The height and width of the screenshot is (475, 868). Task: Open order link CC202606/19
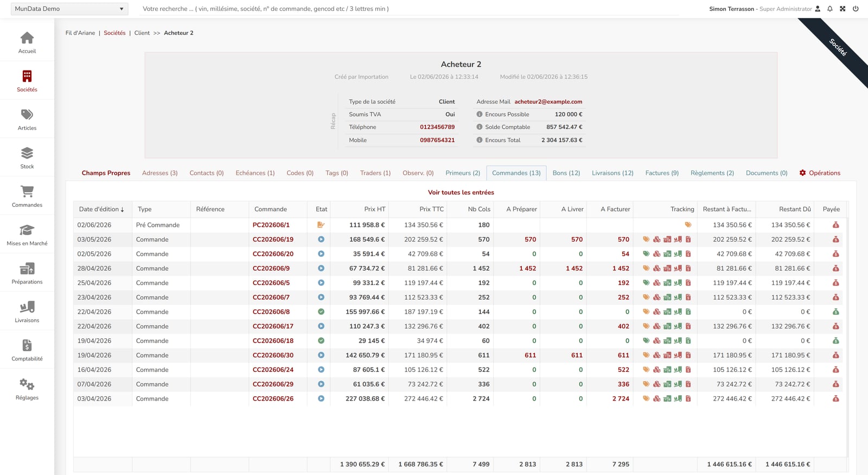tap(273, 239)
